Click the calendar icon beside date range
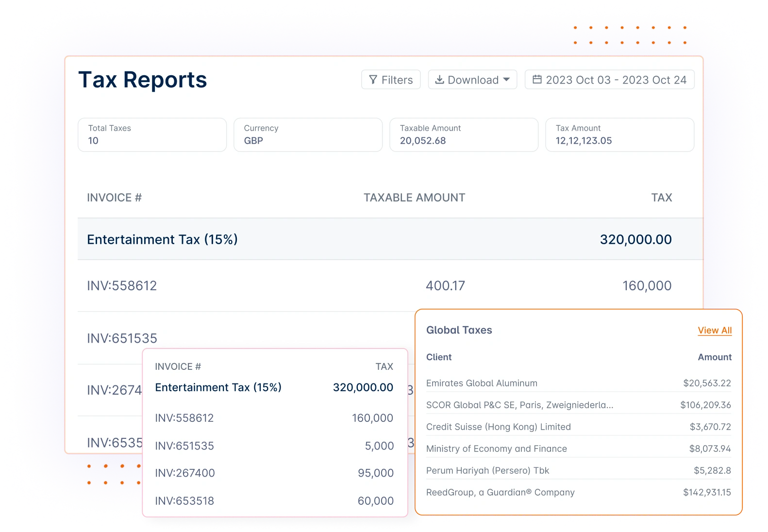768x532 pixels. click(x=537, y=79)
